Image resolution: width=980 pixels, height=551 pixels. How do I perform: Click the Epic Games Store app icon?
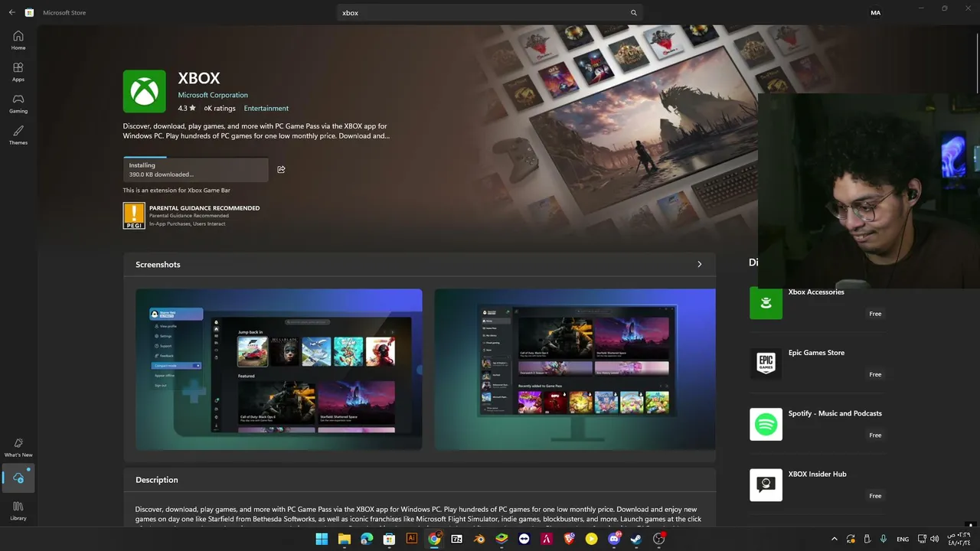point(766,364)
